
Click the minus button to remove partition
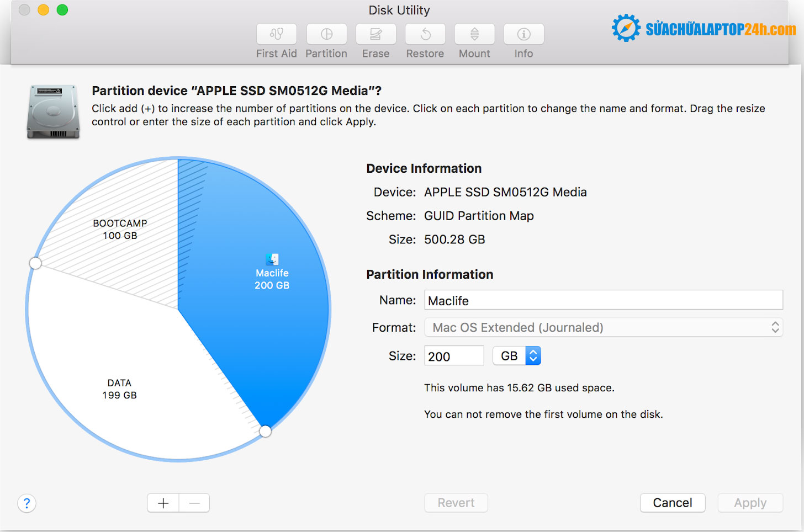click(194, 503)
